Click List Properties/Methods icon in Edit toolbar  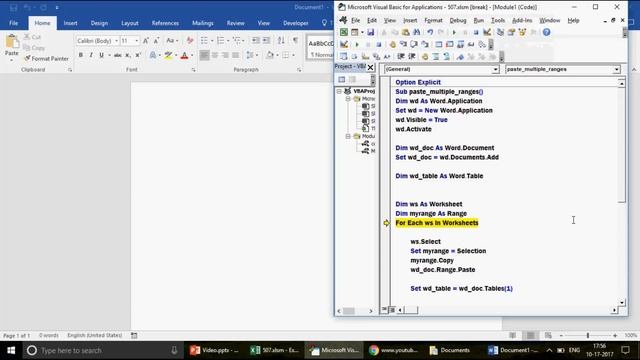344,56
